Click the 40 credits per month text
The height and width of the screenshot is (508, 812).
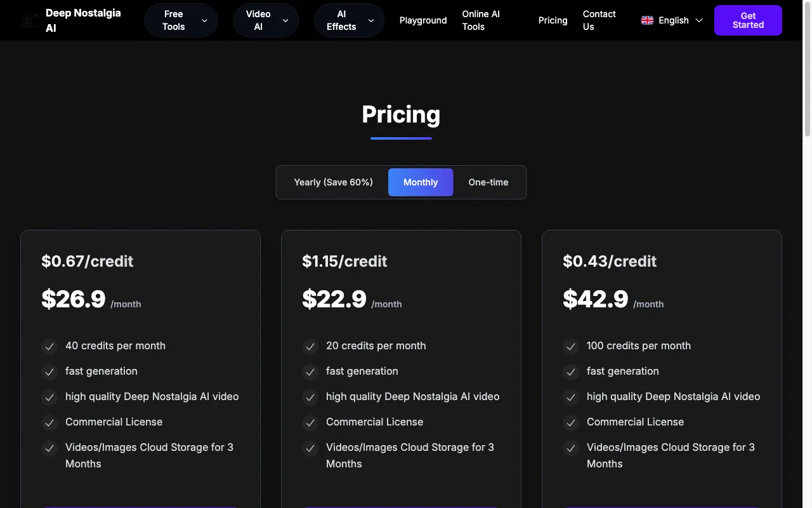click(115, 345)
